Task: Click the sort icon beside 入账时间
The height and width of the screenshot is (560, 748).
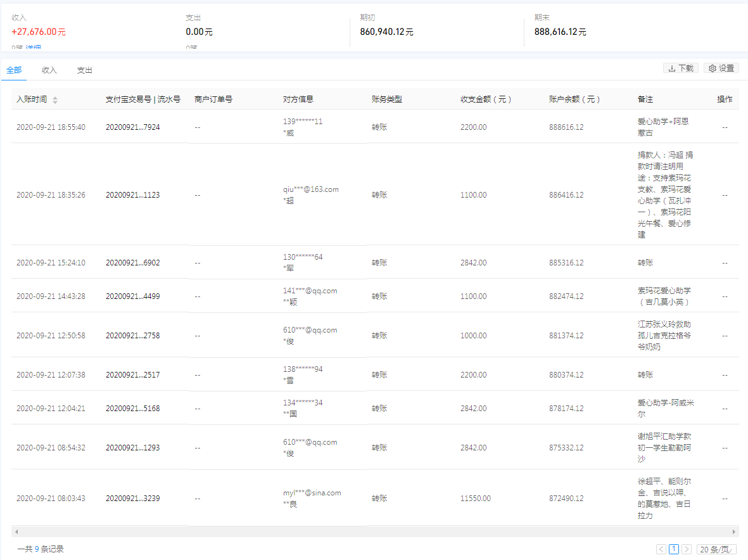Action: (55, 100)
